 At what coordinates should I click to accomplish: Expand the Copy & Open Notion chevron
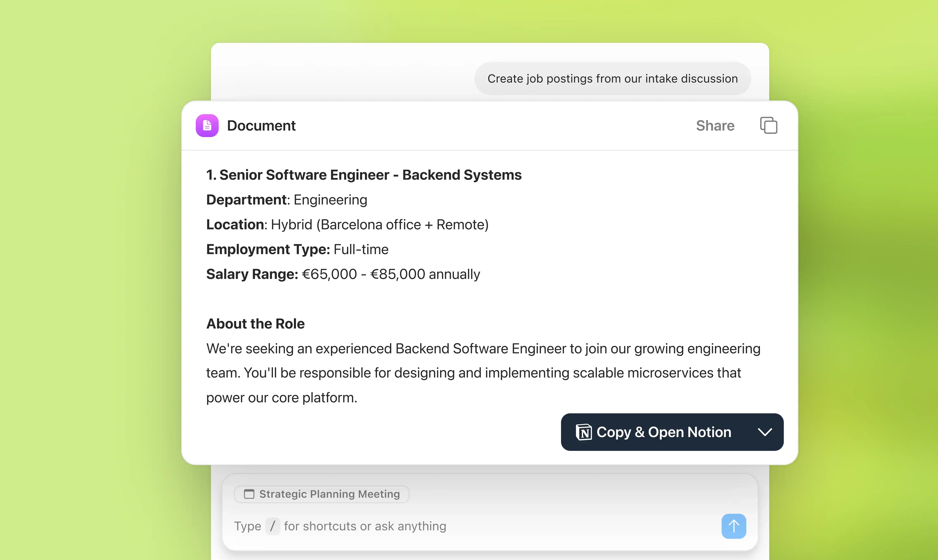(x=765, y=432)
